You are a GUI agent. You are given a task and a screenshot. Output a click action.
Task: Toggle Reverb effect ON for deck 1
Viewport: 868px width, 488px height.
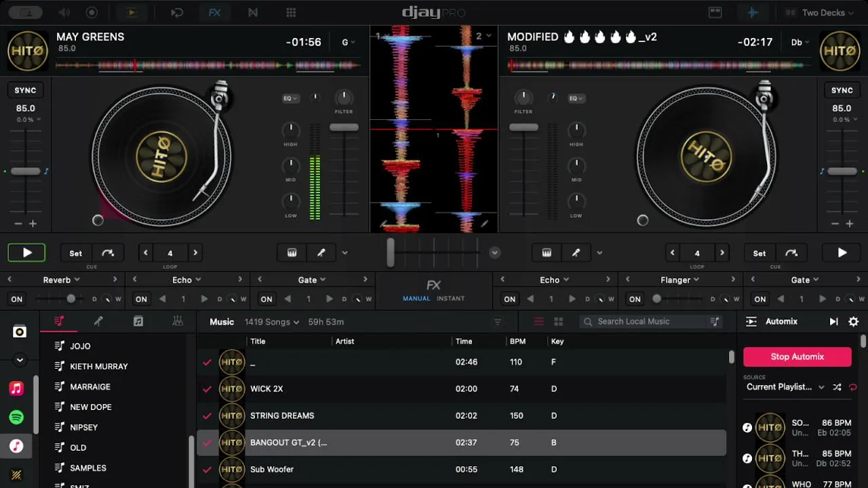pyautogui.click(x=17, y=299)
